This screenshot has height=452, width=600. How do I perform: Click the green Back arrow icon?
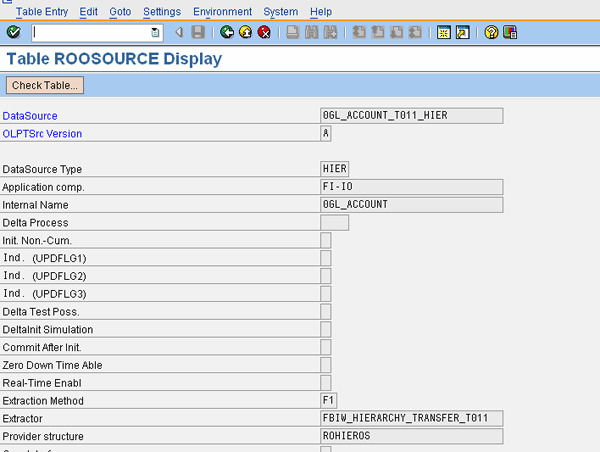tap(228, 32)
